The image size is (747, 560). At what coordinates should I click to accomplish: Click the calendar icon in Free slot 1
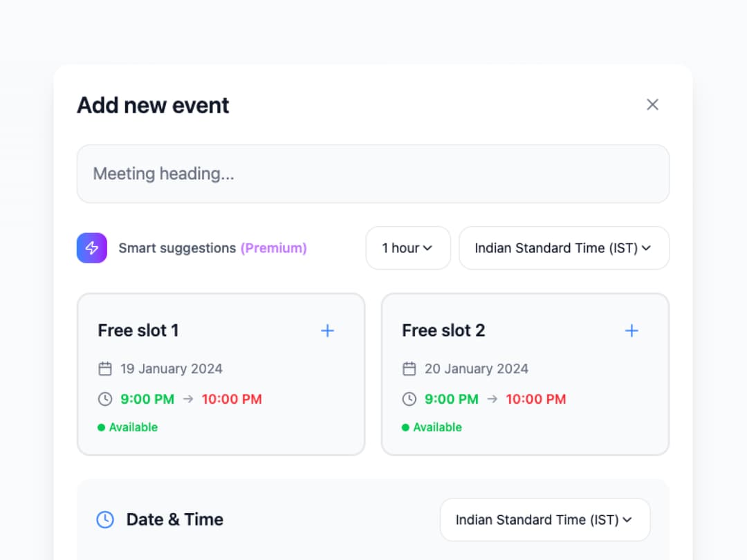pyautogui.click(x=105, y=368)
